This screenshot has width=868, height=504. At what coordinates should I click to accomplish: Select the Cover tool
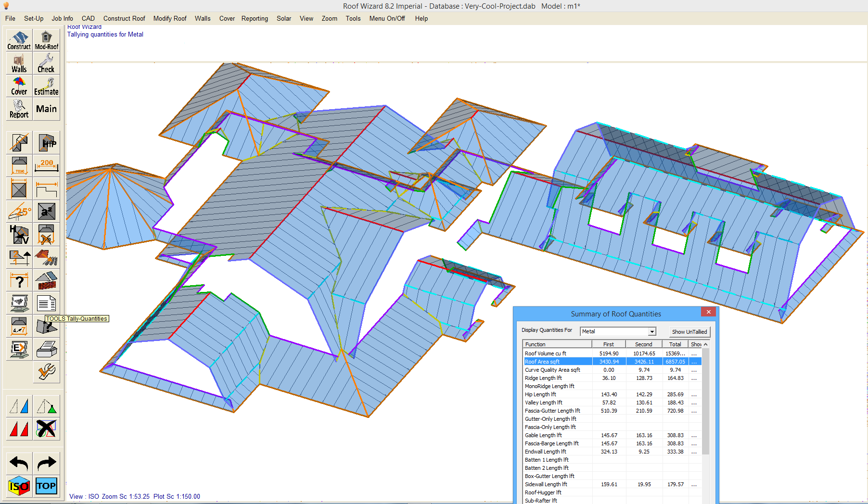pos(18,86)
